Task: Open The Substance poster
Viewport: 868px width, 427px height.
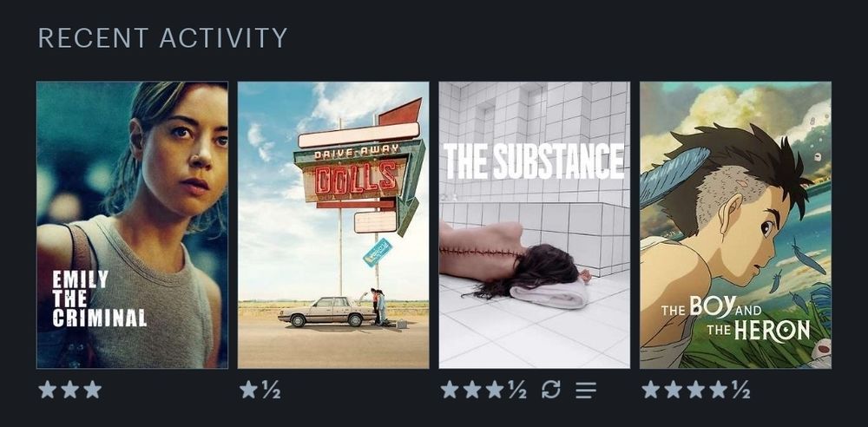Action: click(534, 225)
